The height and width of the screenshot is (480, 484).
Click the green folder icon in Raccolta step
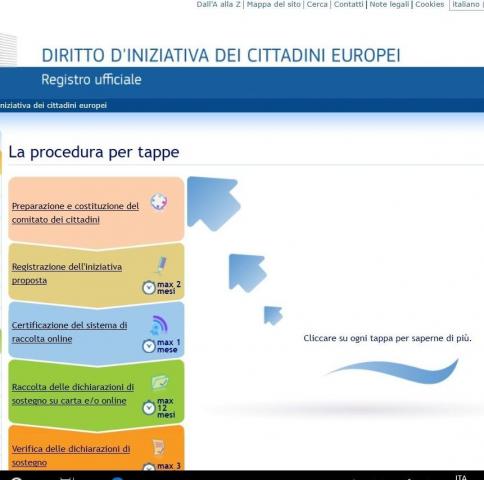pyautogui.click(x=160, y=382)
